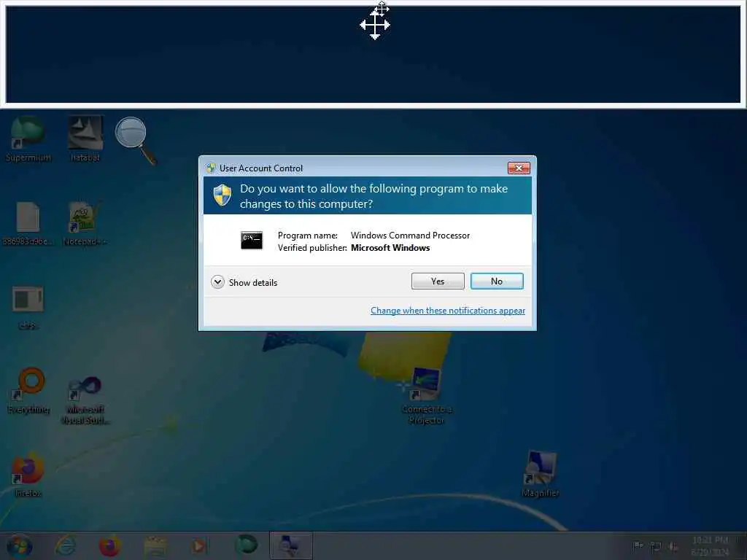The height and width of the screenshot is (560, 747).
Task: Click No in the User Account Control dialog
Action: pyautogui.click(x=497, y=281)
